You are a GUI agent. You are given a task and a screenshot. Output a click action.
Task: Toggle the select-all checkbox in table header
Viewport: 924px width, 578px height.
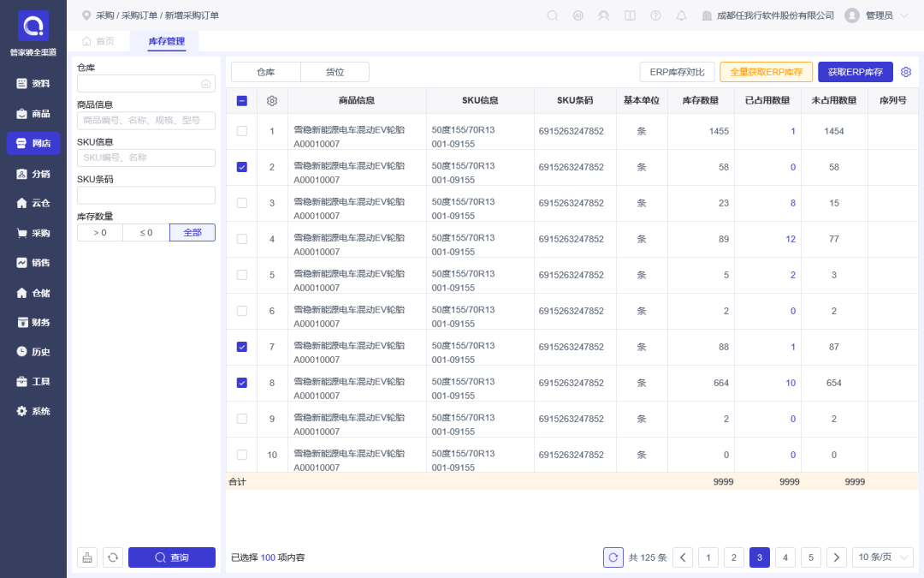click(242, 101)
